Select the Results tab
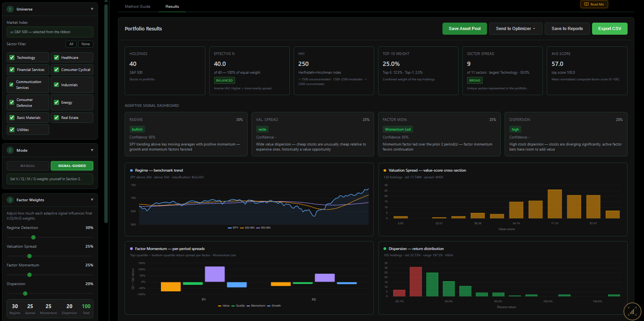The width and height of the screenshot is (644, 321). coord(172,6)
